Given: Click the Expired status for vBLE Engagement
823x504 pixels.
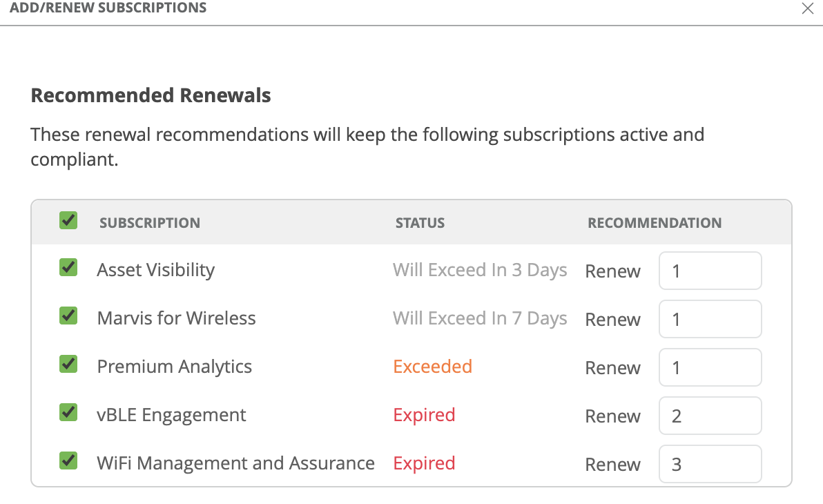Looking at the screenshot, I should pyautogui.click(x=424, y=415).
